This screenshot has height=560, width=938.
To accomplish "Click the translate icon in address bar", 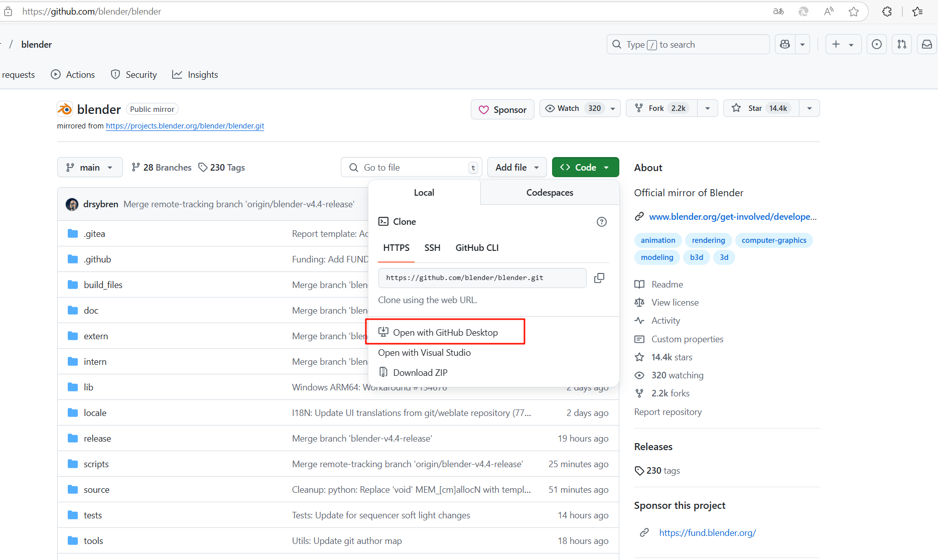I will tap(778, 12).
